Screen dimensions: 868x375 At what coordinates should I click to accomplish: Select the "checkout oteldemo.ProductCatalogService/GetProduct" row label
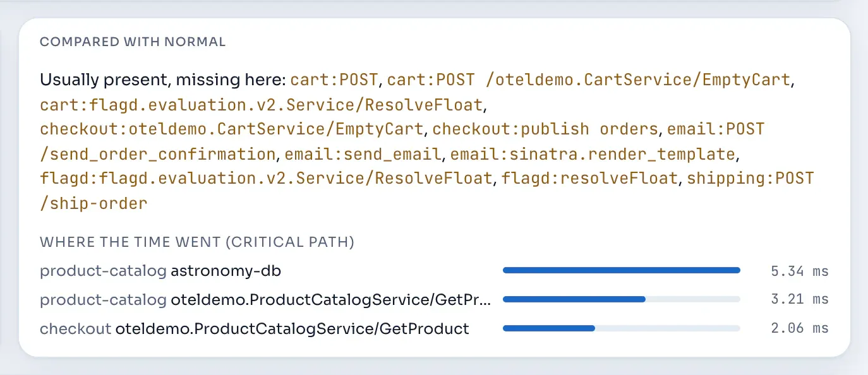(x=255, y=328)
